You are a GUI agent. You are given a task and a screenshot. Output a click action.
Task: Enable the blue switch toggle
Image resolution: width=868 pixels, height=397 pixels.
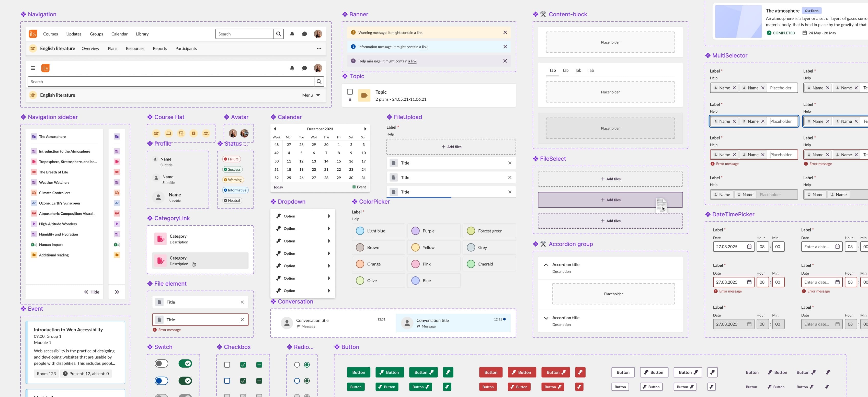point(161,381)
